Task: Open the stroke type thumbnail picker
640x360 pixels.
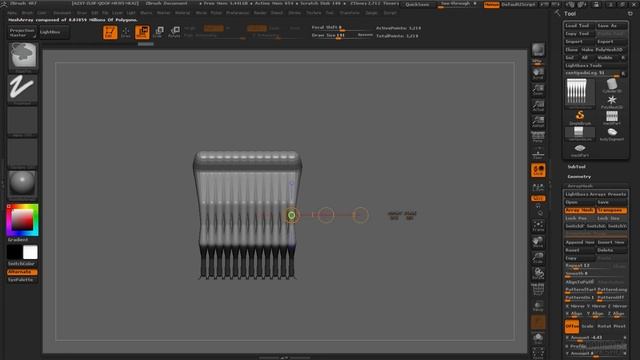Action: 23,89
